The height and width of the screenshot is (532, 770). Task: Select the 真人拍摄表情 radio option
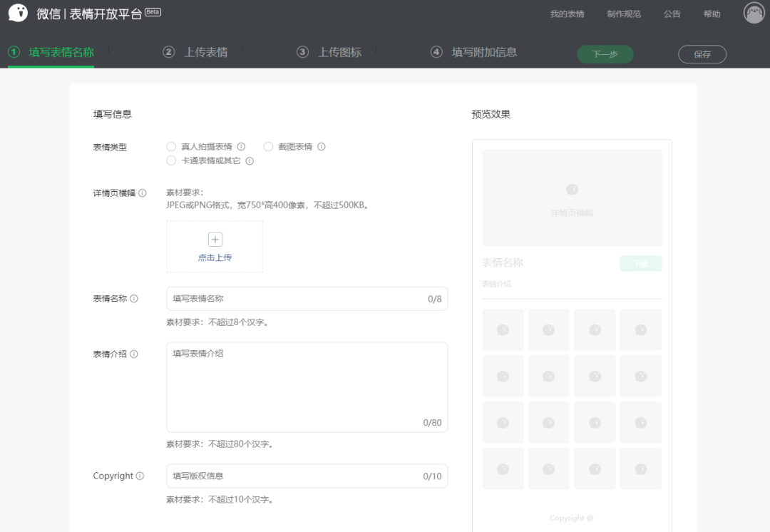[171, 147]
